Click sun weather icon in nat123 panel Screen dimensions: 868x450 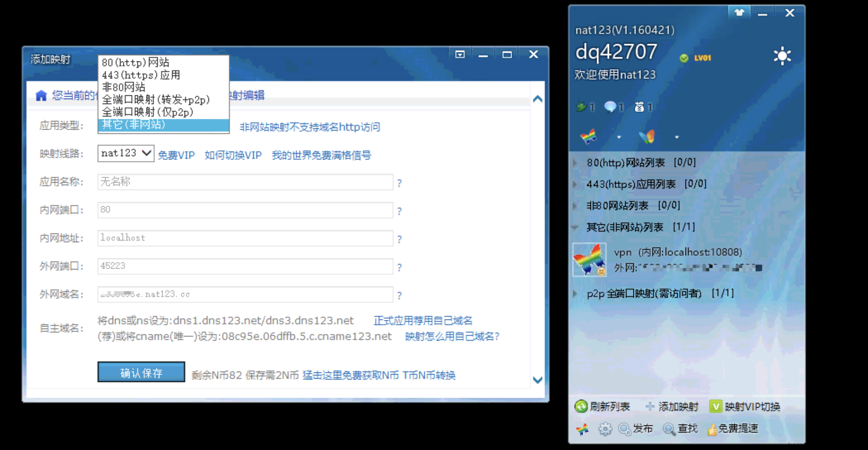tap(782, 56)
